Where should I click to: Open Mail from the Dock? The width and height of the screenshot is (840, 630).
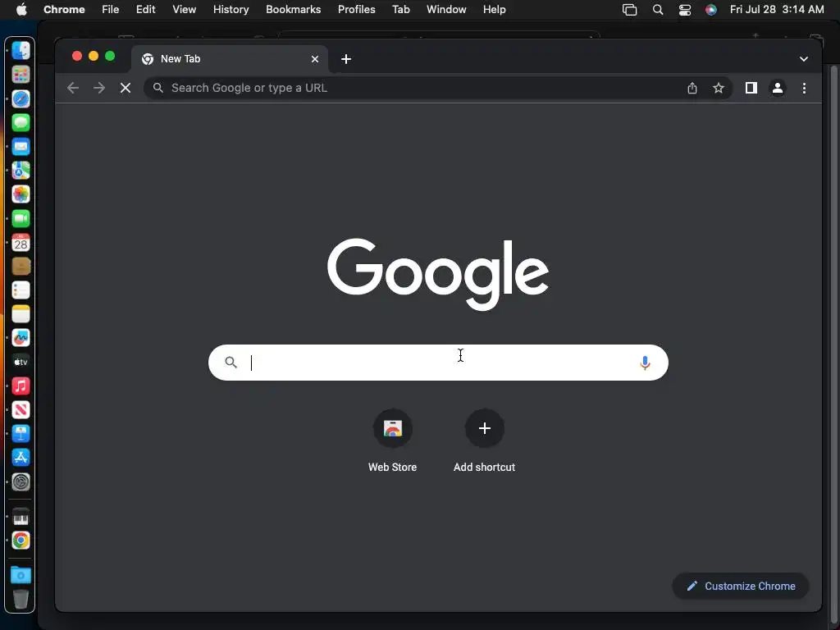tap(21, 146)
